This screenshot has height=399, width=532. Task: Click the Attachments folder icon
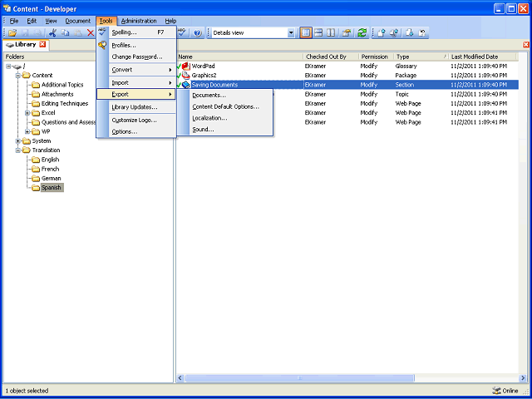(x=36, y=94)
